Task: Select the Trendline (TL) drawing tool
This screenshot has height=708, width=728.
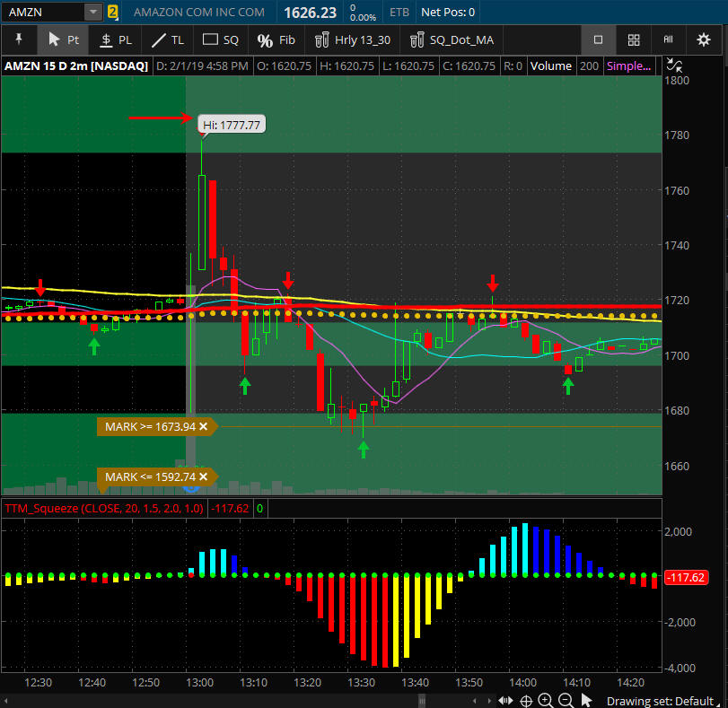Action: click(x=167, y=39)
